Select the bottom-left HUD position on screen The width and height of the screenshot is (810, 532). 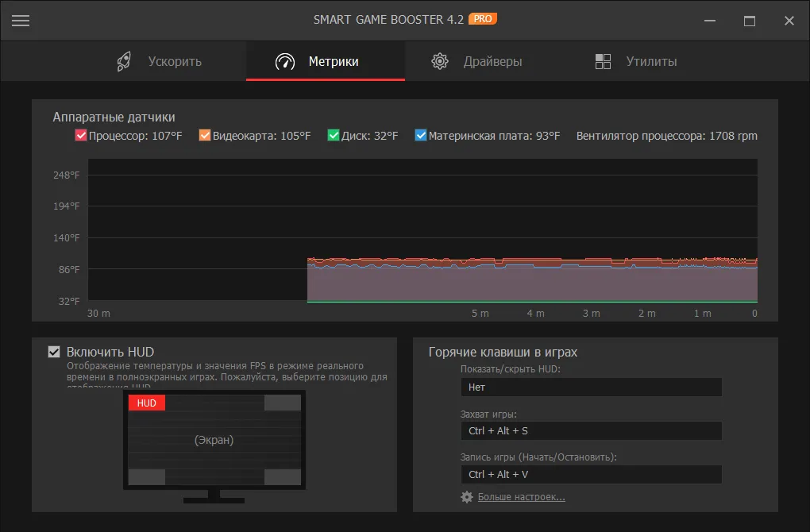click(x=147, y=476)
